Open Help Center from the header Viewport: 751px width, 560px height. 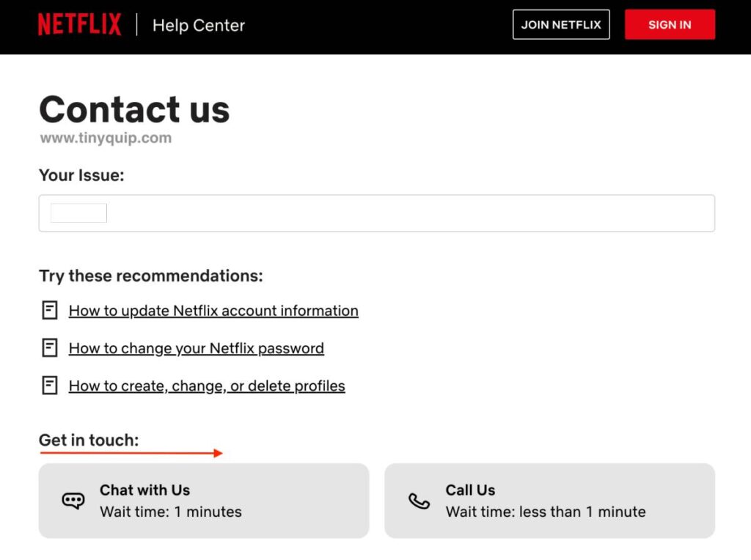click(x=198, y=25)
